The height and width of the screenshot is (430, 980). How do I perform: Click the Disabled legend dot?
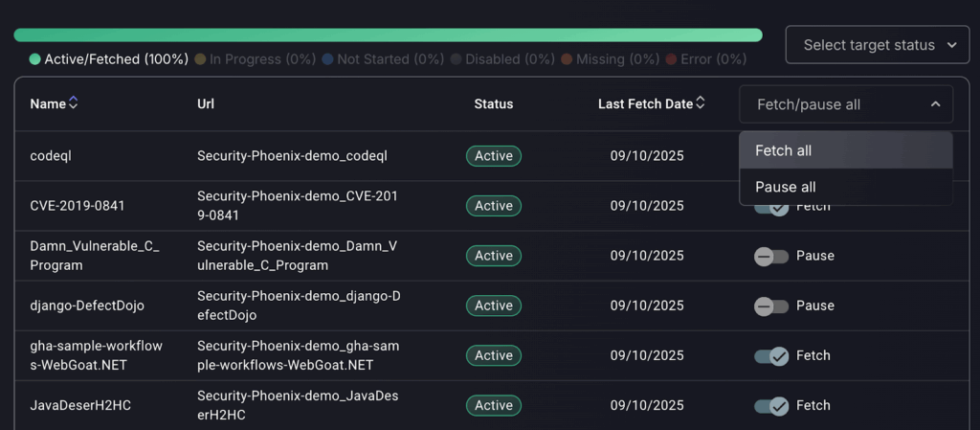pos(456,59)
